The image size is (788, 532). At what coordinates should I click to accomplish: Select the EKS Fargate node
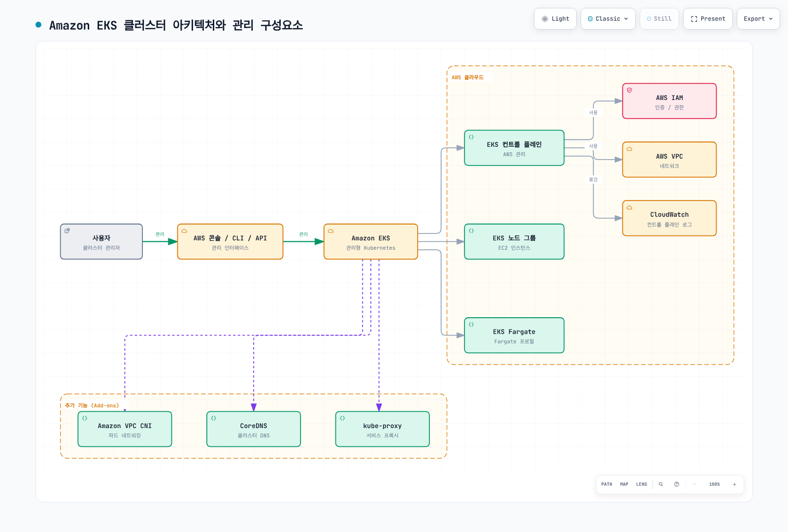[514, 335]
